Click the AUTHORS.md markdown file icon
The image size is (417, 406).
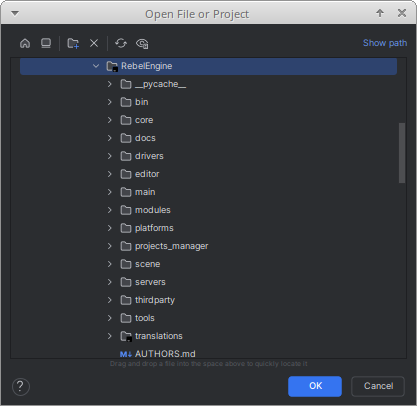coord(126,354)
